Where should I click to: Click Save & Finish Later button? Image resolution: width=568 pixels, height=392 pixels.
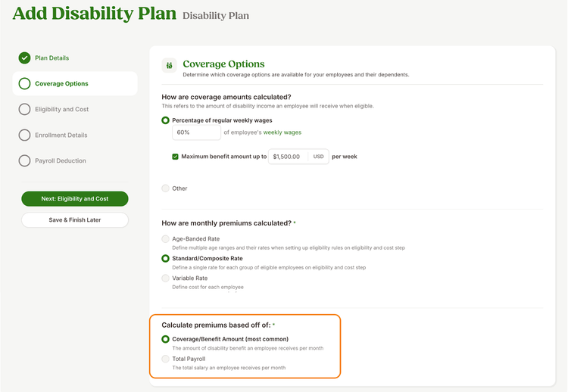(75, 219)
